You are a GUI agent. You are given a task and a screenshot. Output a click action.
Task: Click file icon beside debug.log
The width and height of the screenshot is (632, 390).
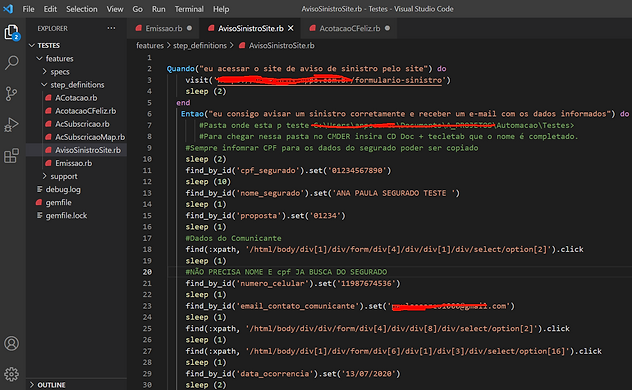coord(40,189)
